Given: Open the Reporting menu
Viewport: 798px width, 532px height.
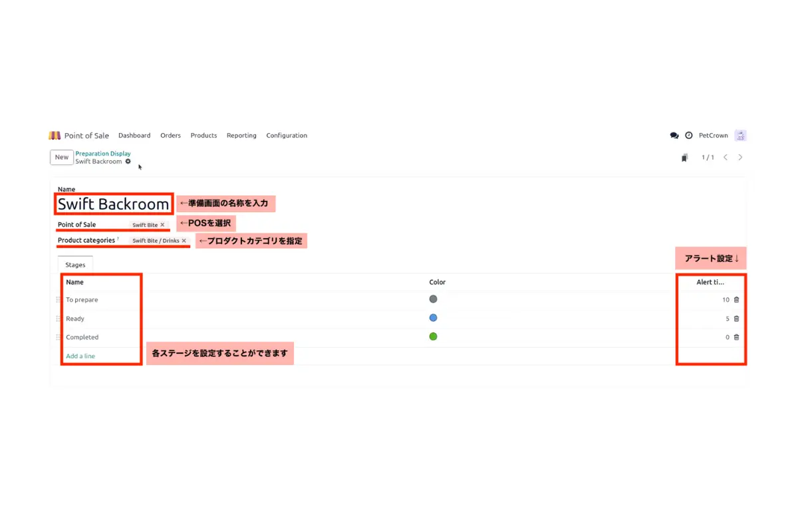Looking at the screenshot, I should coord(241,136).
